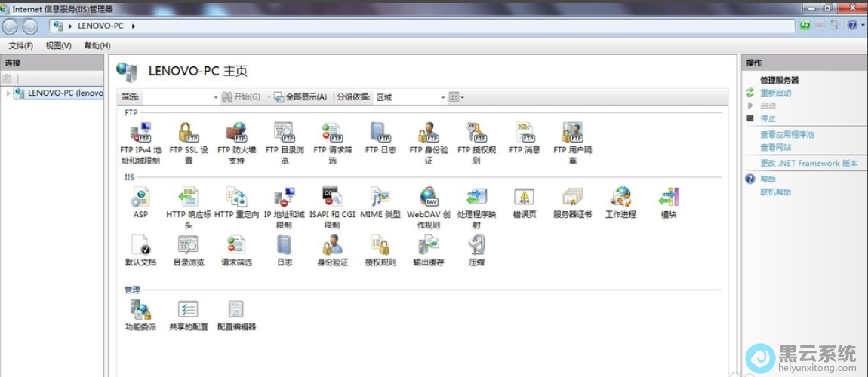
Task: Open the view mode dropdown button
Action: 457,97
